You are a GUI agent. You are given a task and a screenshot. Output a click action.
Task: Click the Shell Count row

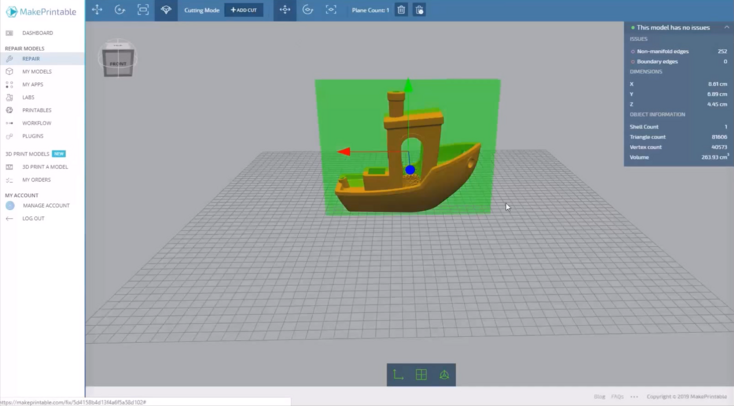click(x=679, y=127)
